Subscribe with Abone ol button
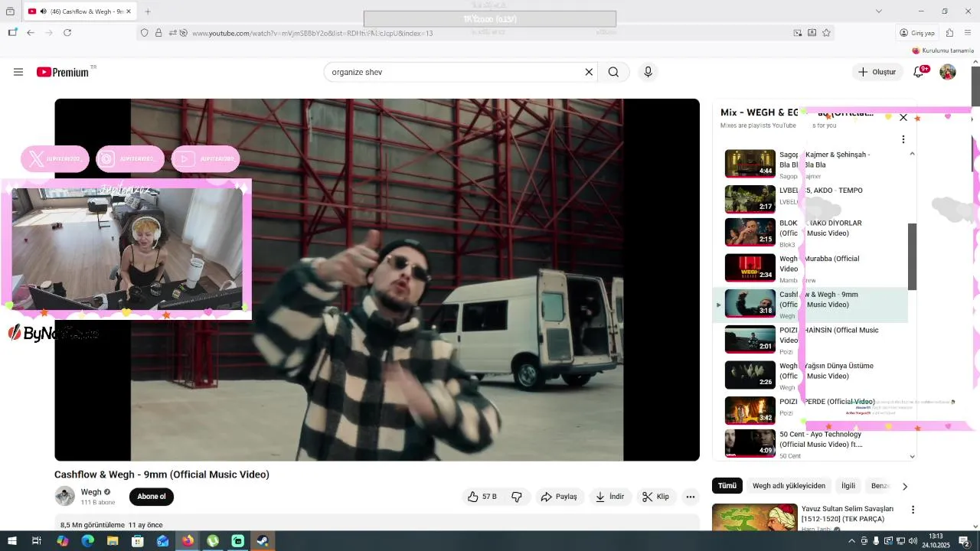980x551 pixels. click(152, 497)
